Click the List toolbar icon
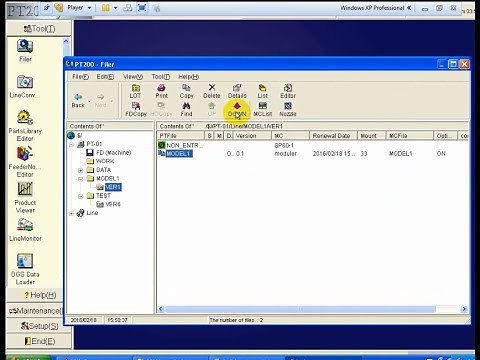 (262, 91)
